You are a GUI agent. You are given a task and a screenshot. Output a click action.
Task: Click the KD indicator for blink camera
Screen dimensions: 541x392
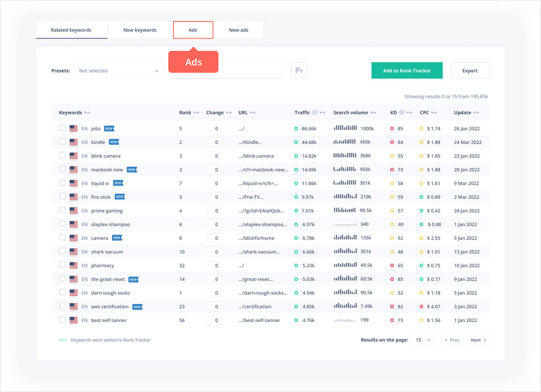point(392,156)
